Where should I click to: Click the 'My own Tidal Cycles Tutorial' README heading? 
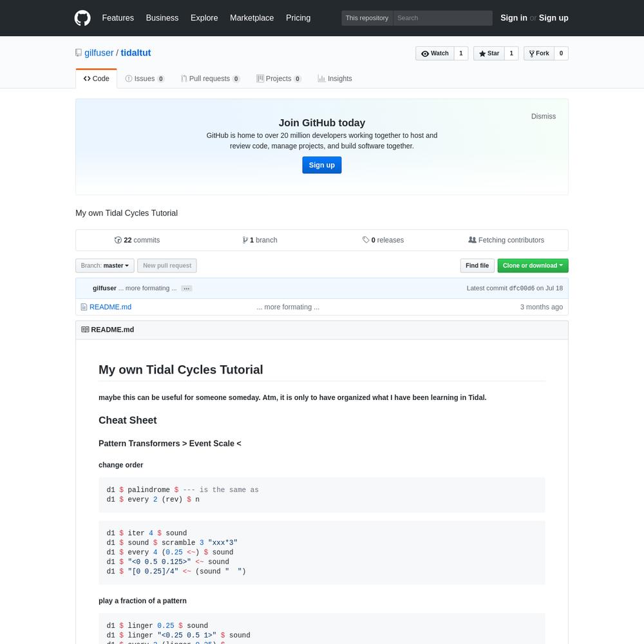pos(181,370)
